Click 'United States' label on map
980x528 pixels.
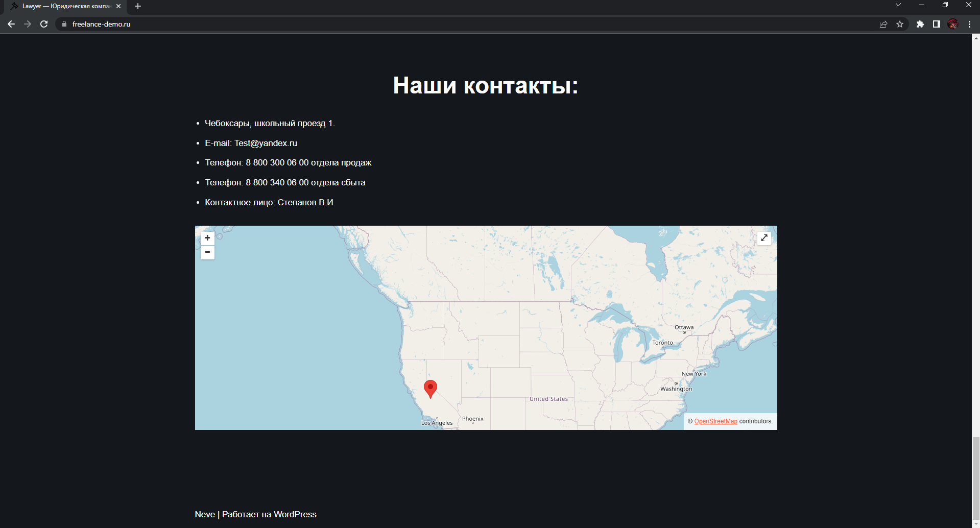pos(548,399)
